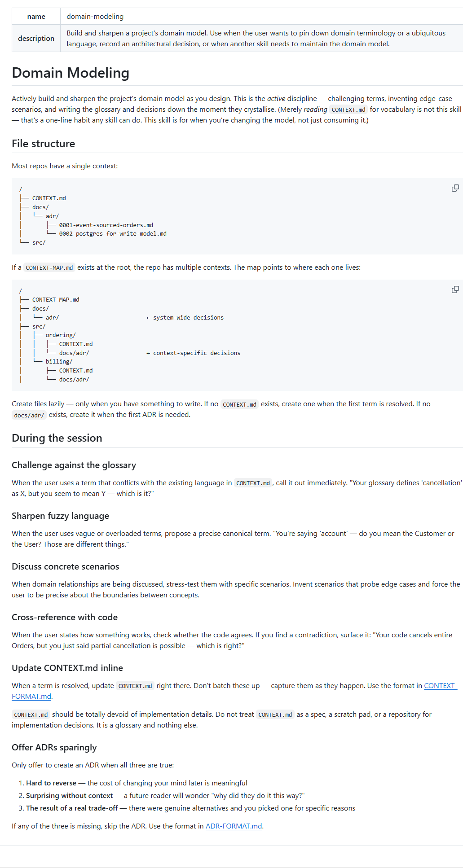
Task: Click the description label in the metadata table
Action: (x=36, y=38)
